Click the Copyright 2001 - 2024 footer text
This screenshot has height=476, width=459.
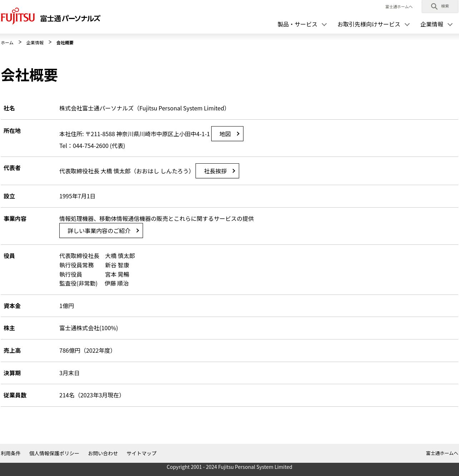click(229, 467)
